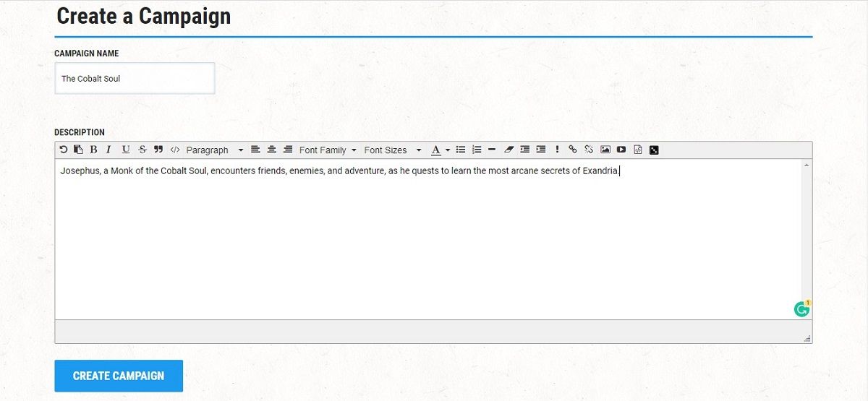Insert an image
The height and width of the screenshot is (401, 868).
605,150
